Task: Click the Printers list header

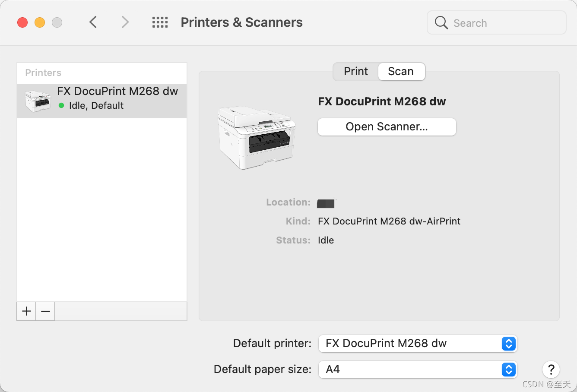Action: pos(43,73)
